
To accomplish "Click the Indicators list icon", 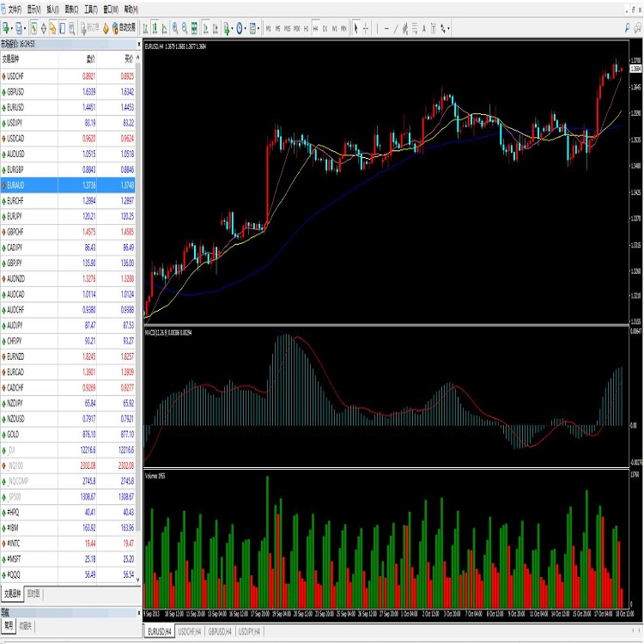I will coord(227,28).
